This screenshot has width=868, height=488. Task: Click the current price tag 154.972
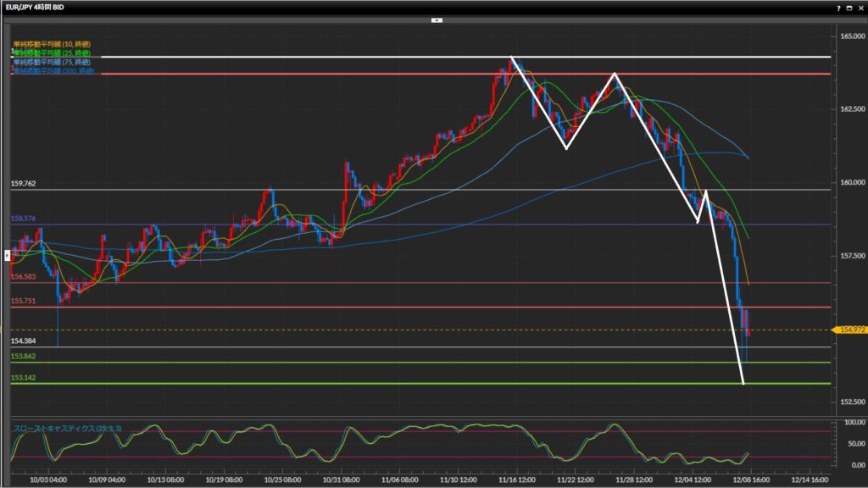pyautogui.click(x=849, y=330)
